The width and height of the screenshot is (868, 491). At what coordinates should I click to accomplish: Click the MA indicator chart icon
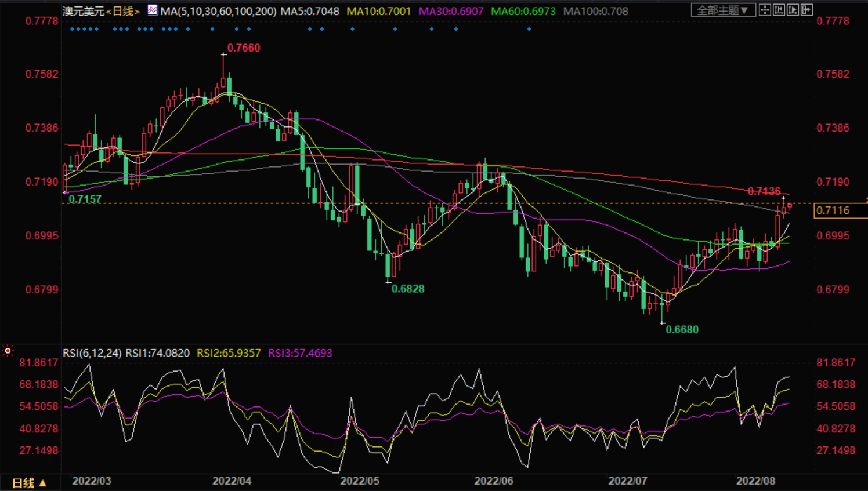152,10
